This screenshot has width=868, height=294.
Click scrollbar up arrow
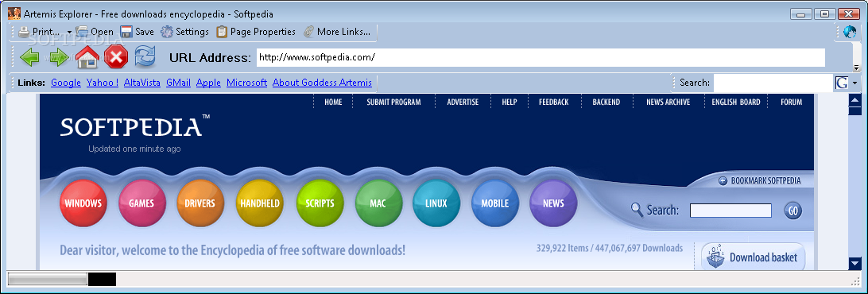pos(855,100)
